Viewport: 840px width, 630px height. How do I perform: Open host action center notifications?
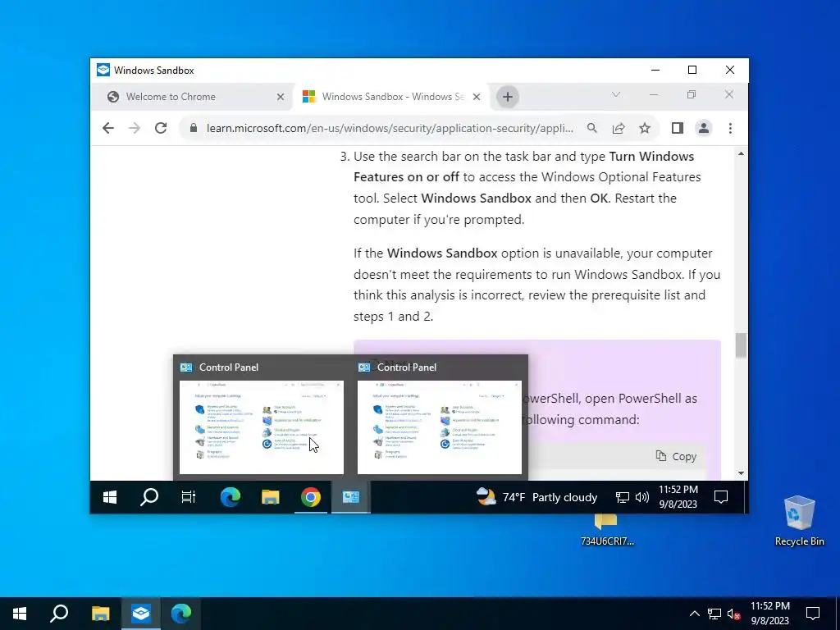(813, 614)
